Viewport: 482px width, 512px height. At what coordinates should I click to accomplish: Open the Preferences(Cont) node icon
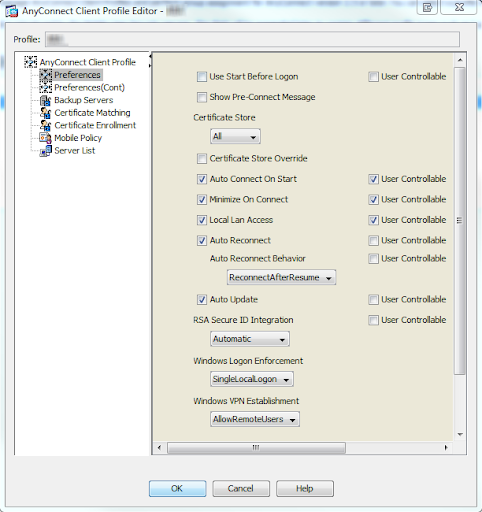click(46, 87)
